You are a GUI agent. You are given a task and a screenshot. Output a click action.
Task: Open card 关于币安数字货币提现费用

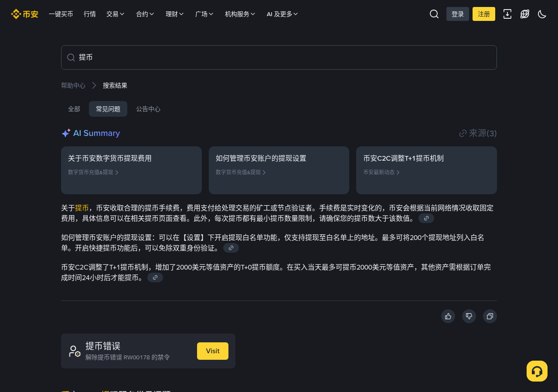point(131,170)
